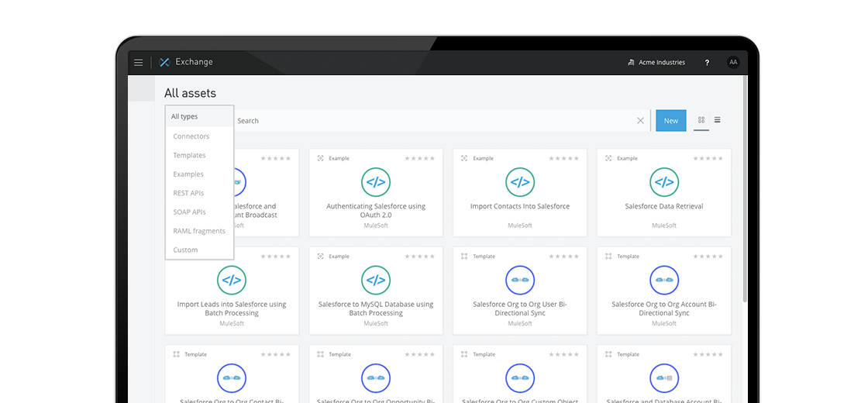Select RAML fragments from type list

pyautogui.click(x=199, y=231)
